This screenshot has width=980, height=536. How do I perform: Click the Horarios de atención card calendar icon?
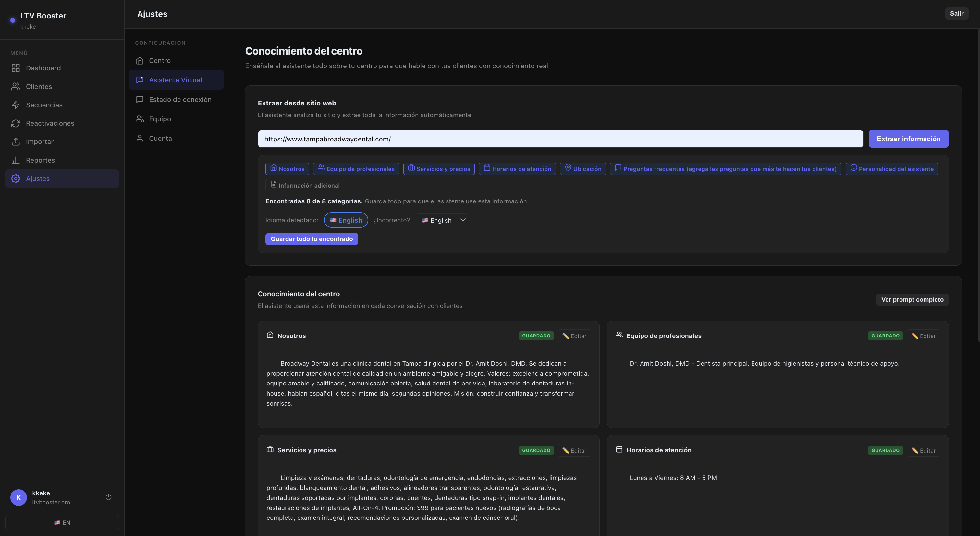pos(619,449)
